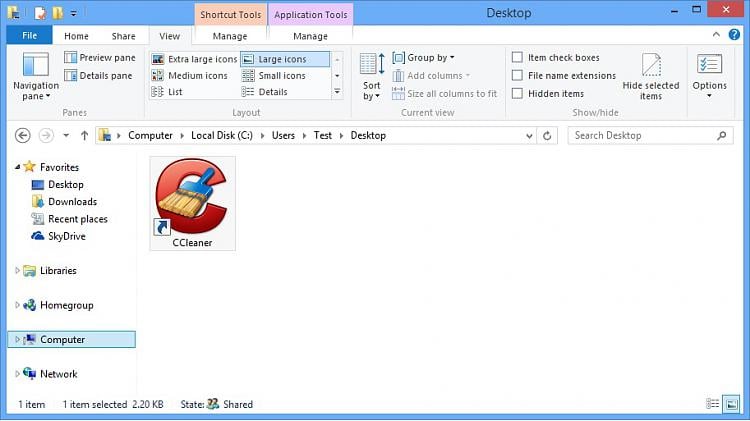Expand the Homegroup tree node

(x=17, y=305)
